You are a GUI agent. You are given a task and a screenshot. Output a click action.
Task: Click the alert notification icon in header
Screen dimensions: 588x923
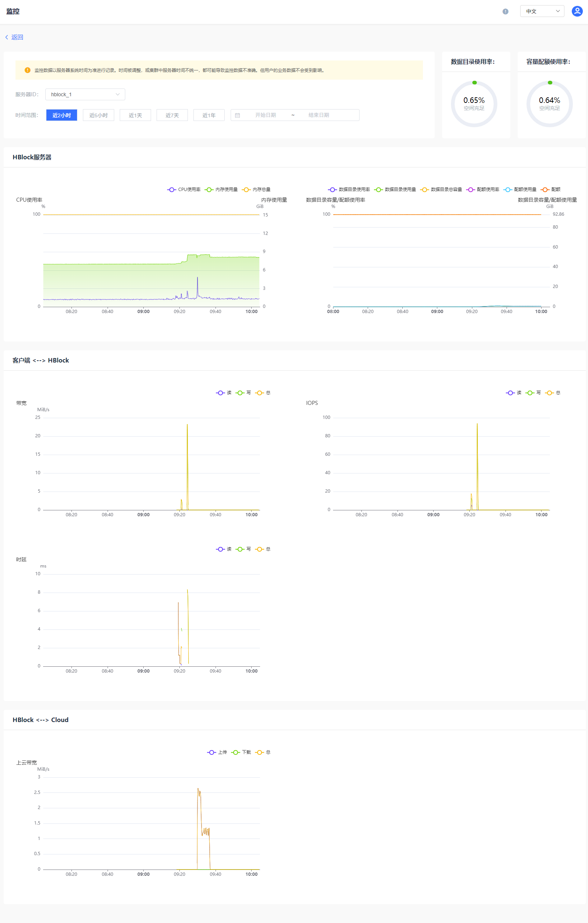pyautogui.click(x=505, y=11)
